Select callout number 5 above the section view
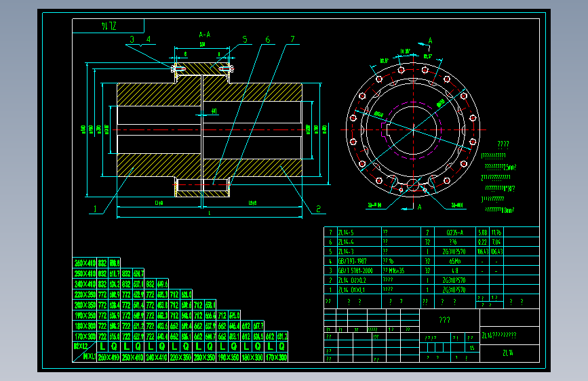The image size is (588, 381). pyautogui.click(x=245, y=39)
